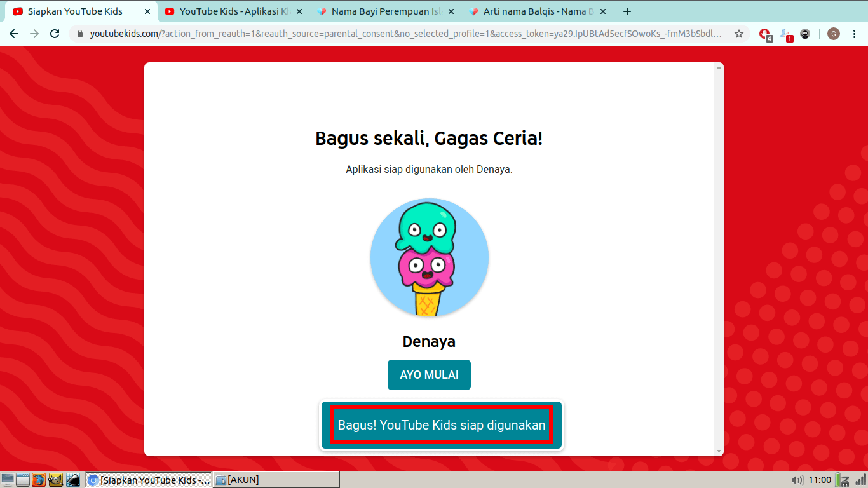Close the Arti nama Balqis tab

[603, 11]
